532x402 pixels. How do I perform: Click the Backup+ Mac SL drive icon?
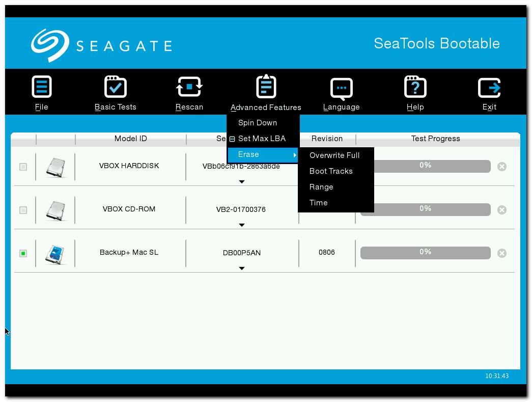55,252
